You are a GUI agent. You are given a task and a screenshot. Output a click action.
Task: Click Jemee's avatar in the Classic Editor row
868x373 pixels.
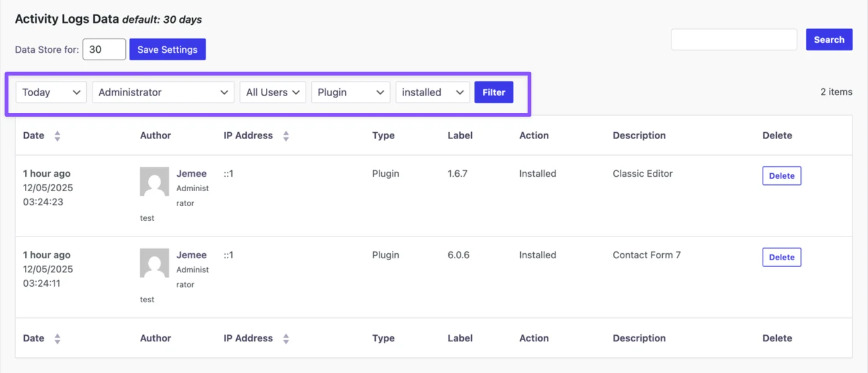[x=154, y=182]
